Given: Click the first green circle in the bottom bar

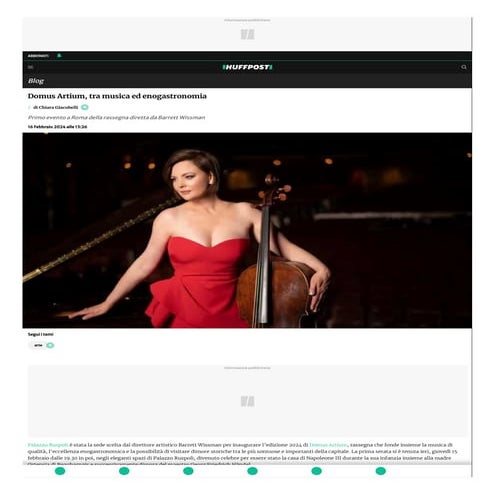Looking at the screenshot, I should 60,471.
